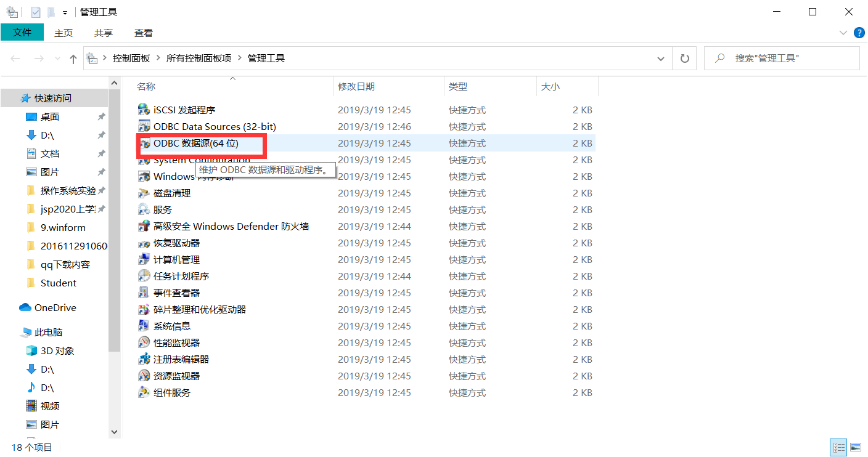This screenshot has width=868, height=457.
Task: Toggle pin on 文档 quick access entry
Action: [x=101, y=153]
